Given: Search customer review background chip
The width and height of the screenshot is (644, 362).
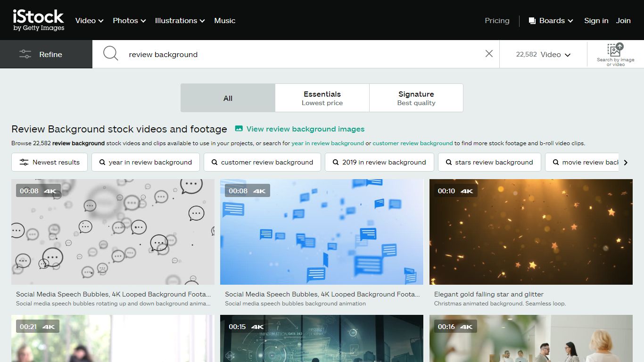Looking at the screenshot, I should click(x=262, y=162).
